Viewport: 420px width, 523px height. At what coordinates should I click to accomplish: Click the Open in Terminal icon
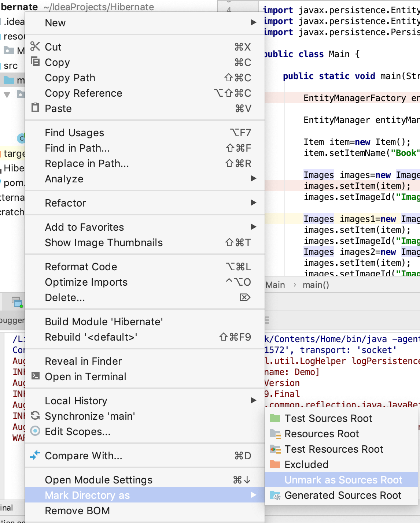point(35,376)
